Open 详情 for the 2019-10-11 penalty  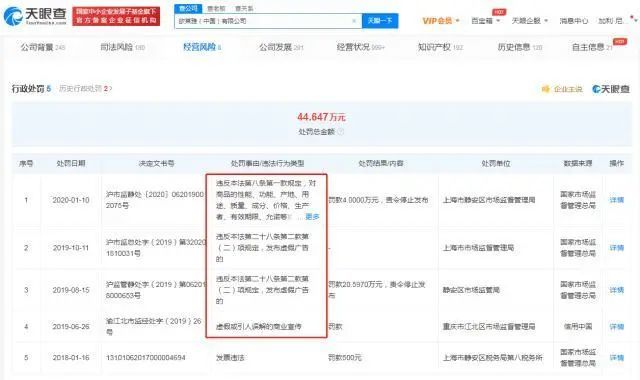point(616,248)
